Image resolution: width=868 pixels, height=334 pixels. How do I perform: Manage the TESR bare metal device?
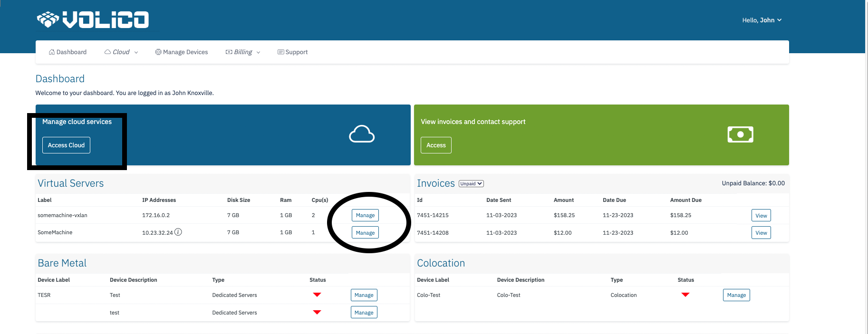pos(364,295)
